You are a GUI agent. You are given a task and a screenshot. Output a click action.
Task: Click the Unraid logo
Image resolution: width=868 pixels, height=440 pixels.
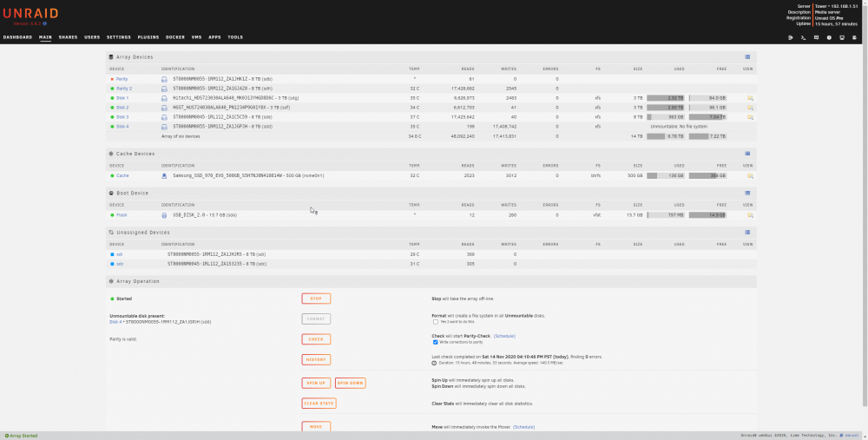point(30,13)
